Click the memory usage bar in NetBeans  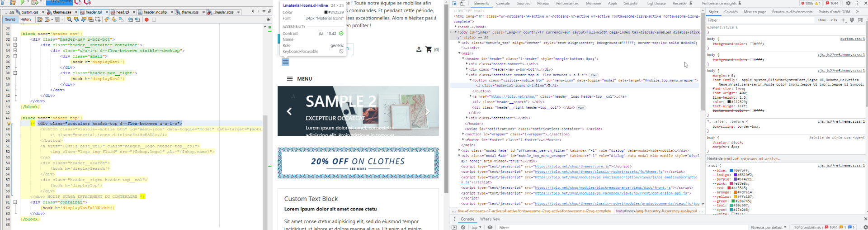pyautogui.click(x=59, y=2)
